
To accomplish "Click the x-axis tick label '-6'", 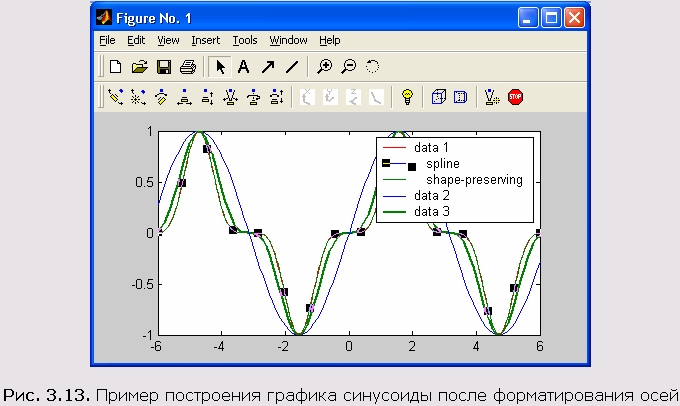I will (156, 346).
